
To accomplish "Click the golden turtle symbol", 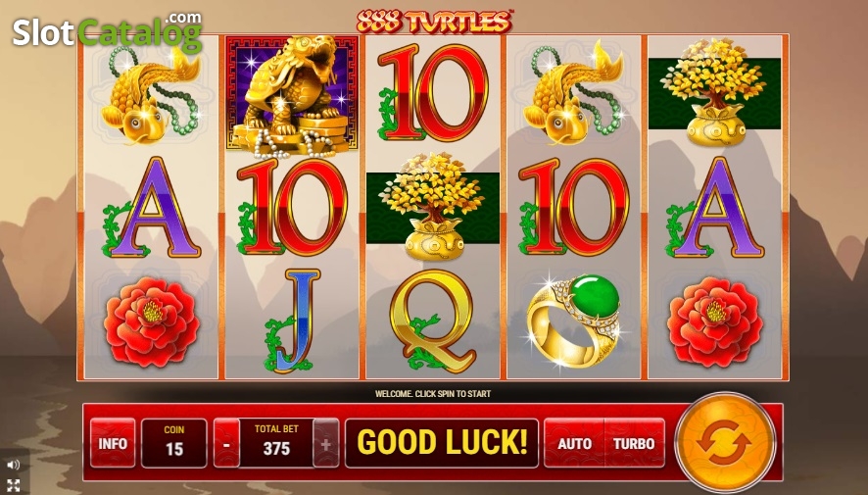I will pos(292,94).
